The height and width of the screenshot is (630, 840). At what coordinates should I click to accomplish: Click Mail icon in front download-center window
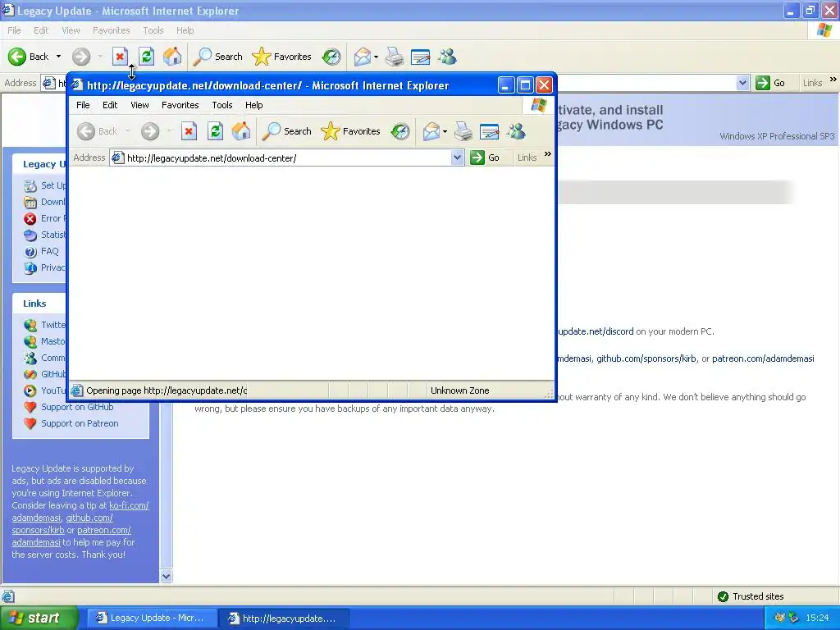tap(431, 131)
